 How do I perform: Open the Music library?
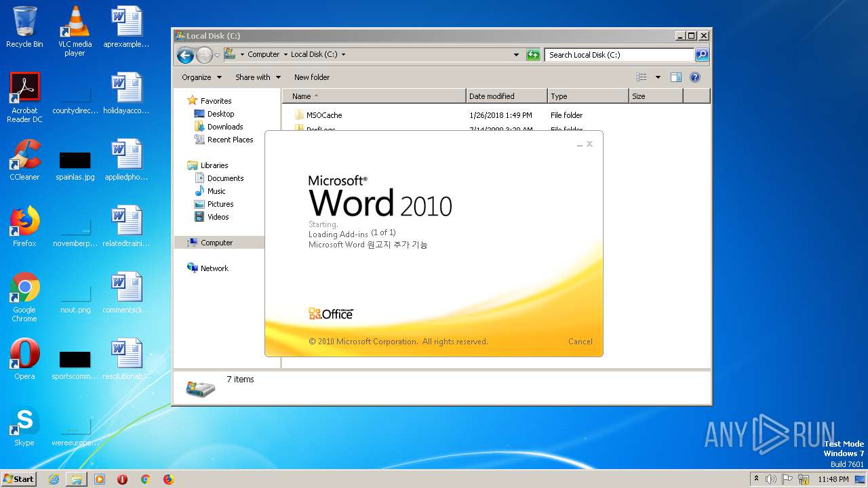click(210, 191)
